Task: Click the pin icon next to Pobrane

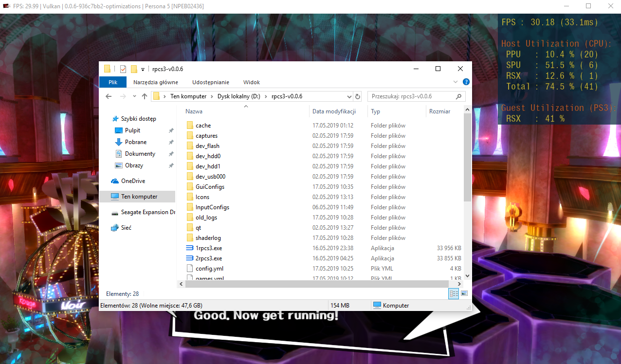Action: [171, 142]
